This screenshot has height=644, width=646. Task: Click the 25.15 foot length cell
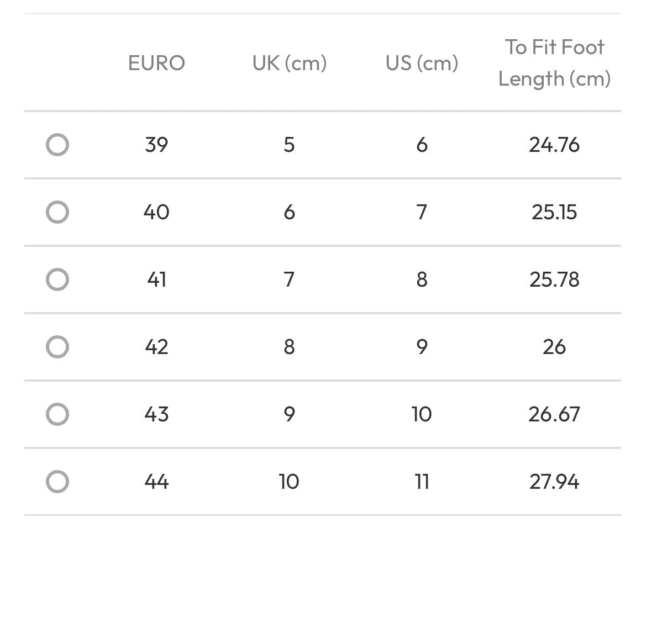[554, 212]
